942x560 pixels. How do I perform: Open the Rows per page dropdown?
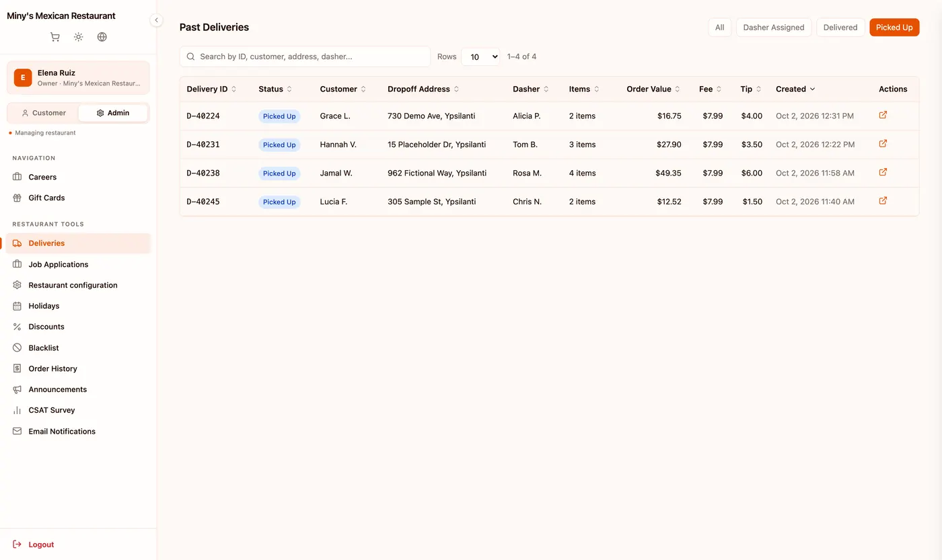point(480,56)
